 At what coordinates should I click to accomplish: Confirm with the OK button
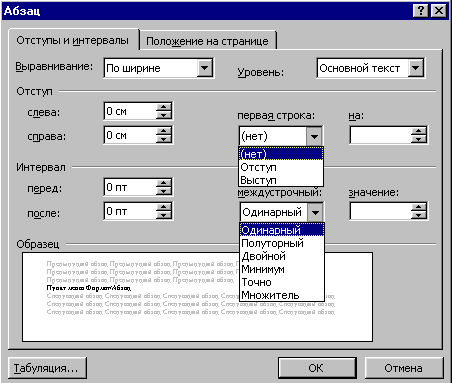coord(317,368)
